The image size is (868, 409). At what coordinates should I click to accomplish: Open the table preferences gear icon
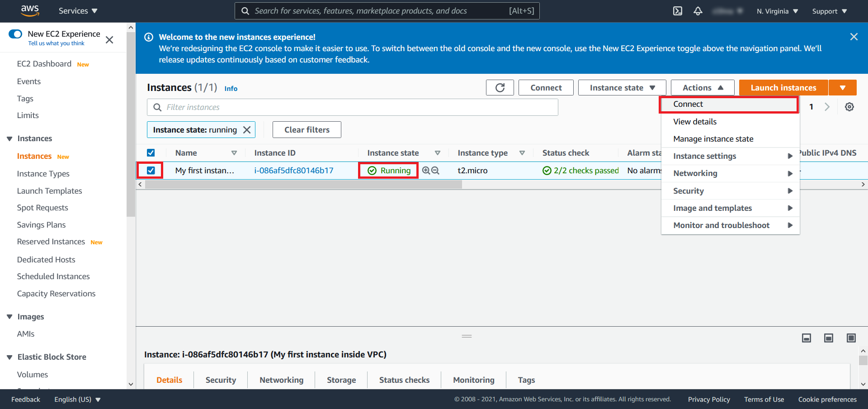(x=849, y=107)
